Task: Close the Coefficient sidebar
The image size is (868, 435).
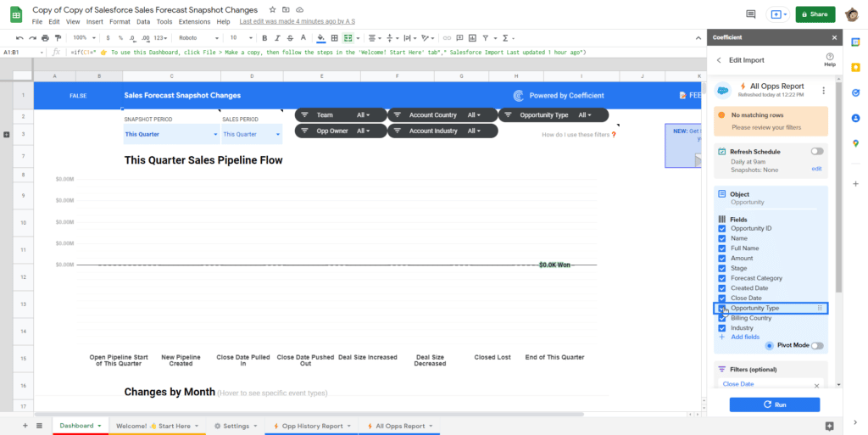Action: 834,37
